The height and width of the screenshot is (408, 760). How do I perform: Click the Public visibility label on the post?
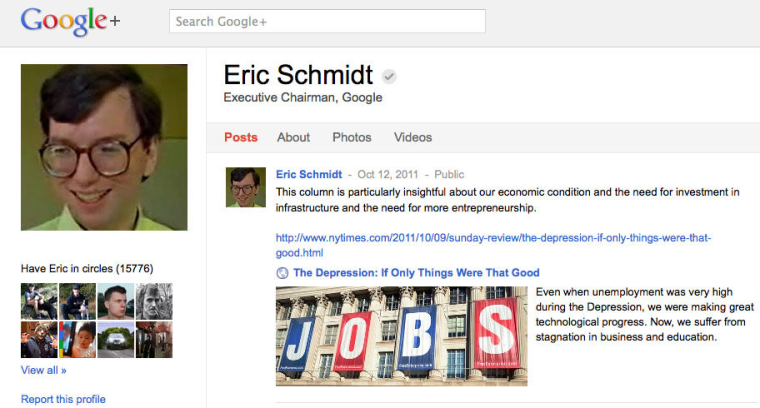point(449,174)
